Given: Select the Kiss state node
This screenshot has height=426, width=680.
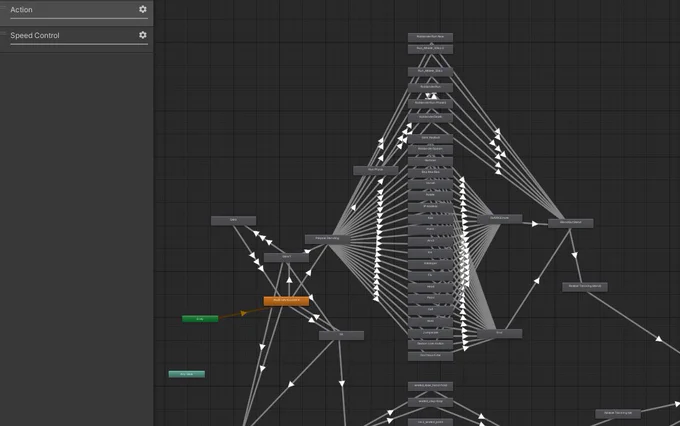Looking at the screenshot, I should [x=430, y=218].
